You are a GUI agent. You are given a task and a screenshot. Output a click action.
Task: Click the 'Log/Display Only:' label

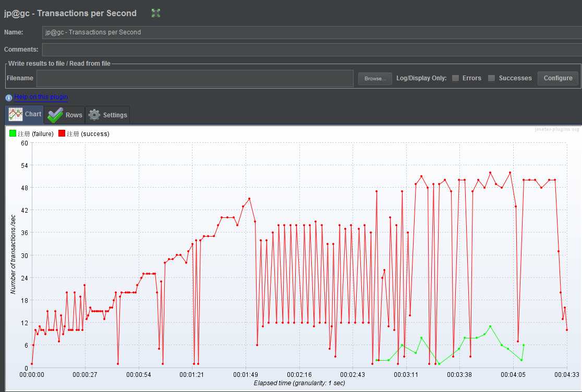(421, 78)
